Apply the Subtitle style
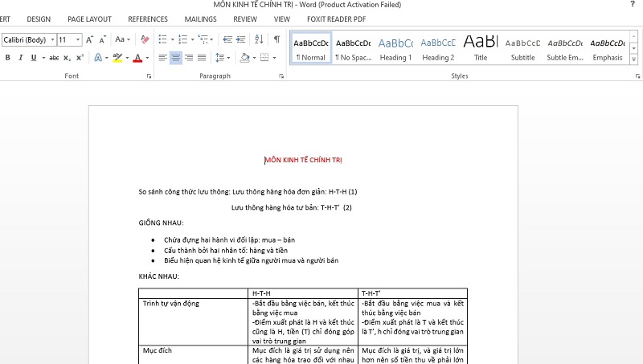Screen dimensions: 643x364 tap(523, 48)
